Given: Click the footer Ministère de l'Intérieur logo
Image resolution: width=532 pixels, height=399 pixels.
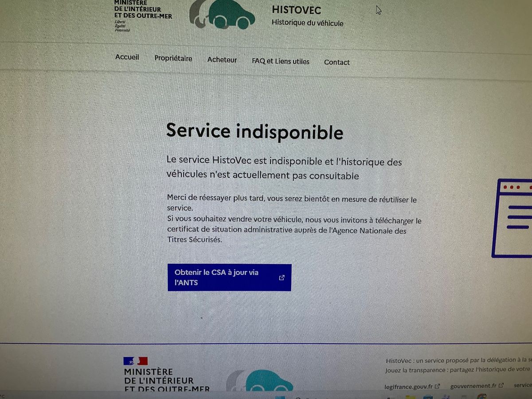Looking at the screenshot, I should point(166,375).
